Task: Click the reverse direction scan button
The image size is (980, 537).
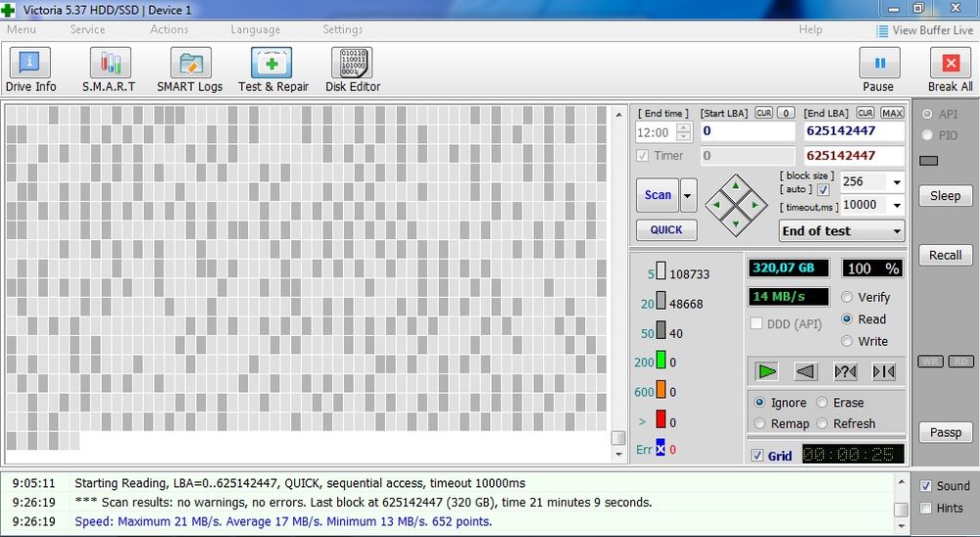Action: click(807, 371)
